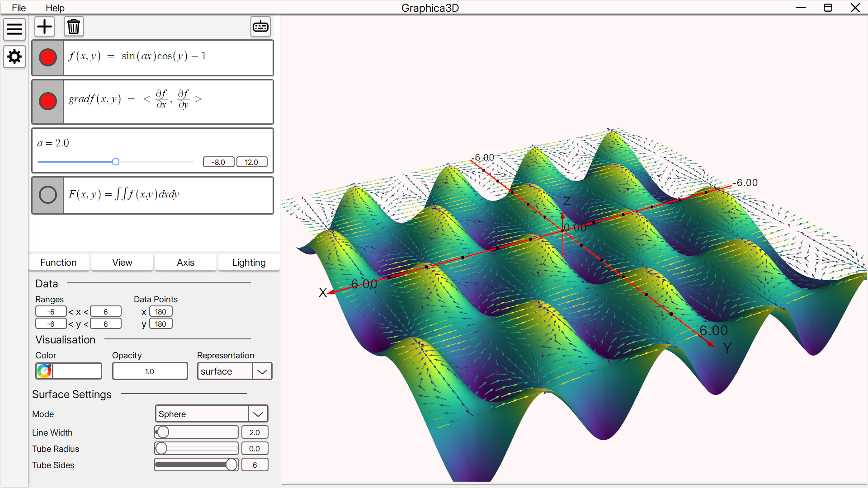868x488 pixels.
Task: Minimize the Graphica3D window
Action: [x=801, y=8]
